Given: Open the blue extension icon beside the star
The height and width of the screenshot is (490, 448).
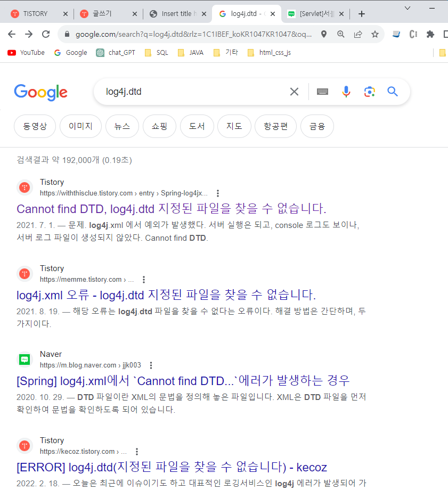Looking at the screenshot, I should click(396, 34).
